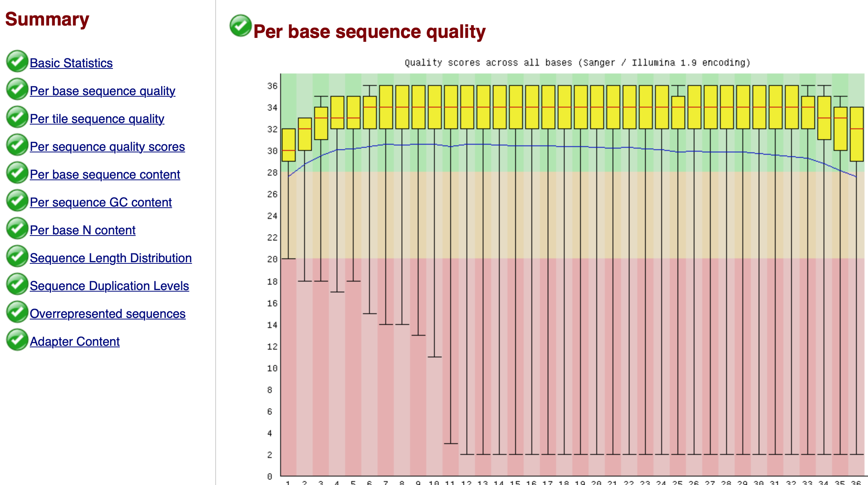
Task: Open the Per sequence GC content section
Action: coord(101,202)
